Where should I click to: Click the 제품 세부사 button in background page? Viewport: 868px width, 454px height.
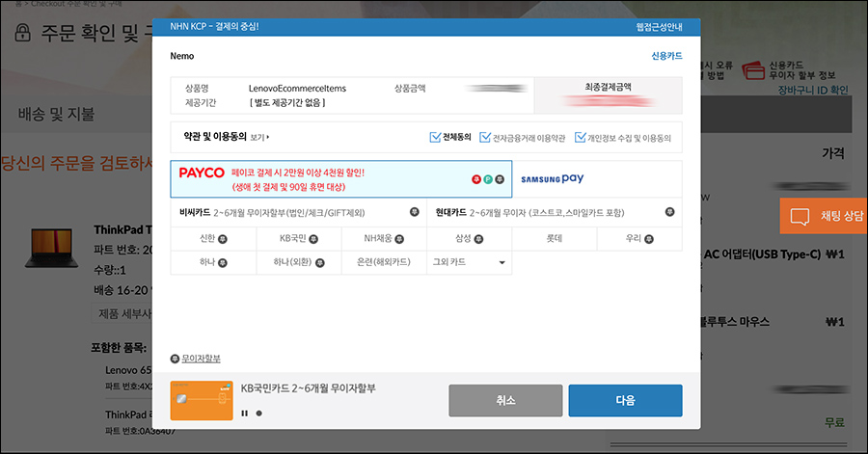click(x=122, y=314)
